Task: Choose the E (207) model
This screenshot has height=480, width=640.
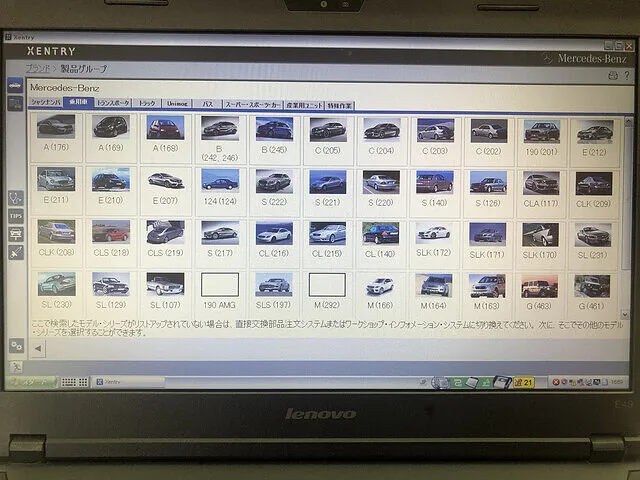Action: [x=165, y=180]
